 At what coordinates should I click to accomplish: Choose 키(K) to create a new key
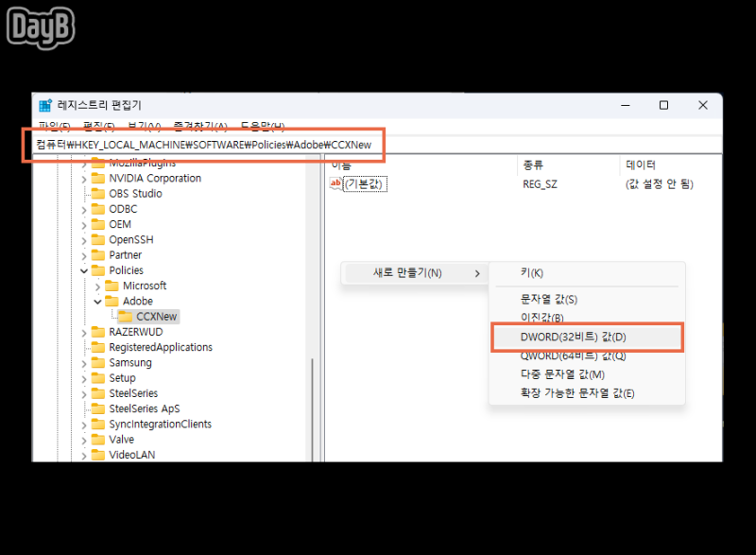click(587, 273)
